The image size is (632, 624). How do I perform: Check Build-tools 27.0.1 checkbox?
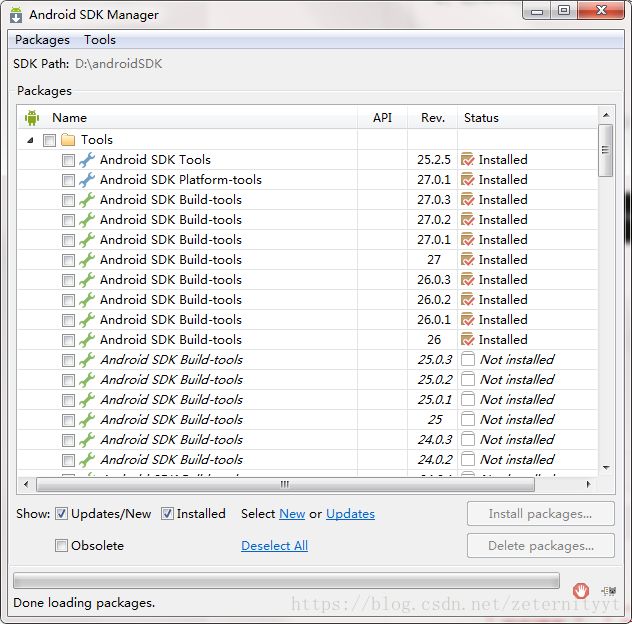(68, 240)
